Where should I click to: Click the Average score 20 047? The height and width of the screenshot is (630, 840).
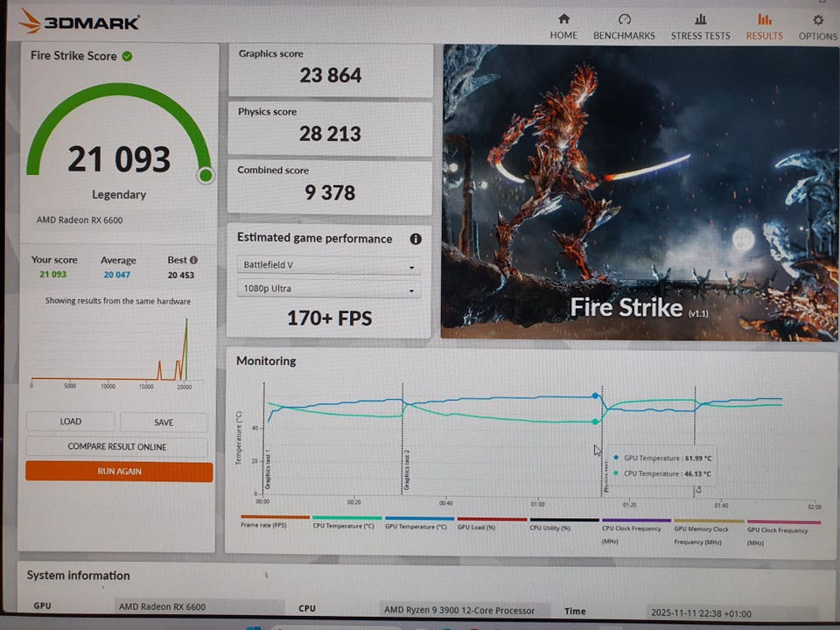pos(116,275)
